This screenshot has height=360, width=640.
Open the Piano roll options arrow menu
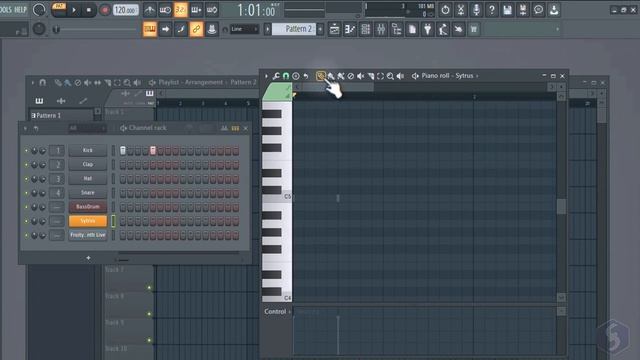click(267, 76)
